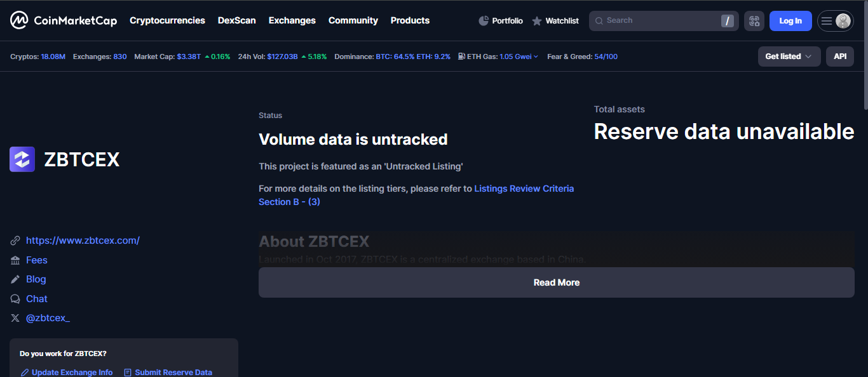Open the Blog link
The height and width of the screenshot is (377, 868).
pyautogui.click(x=36, y=279)
